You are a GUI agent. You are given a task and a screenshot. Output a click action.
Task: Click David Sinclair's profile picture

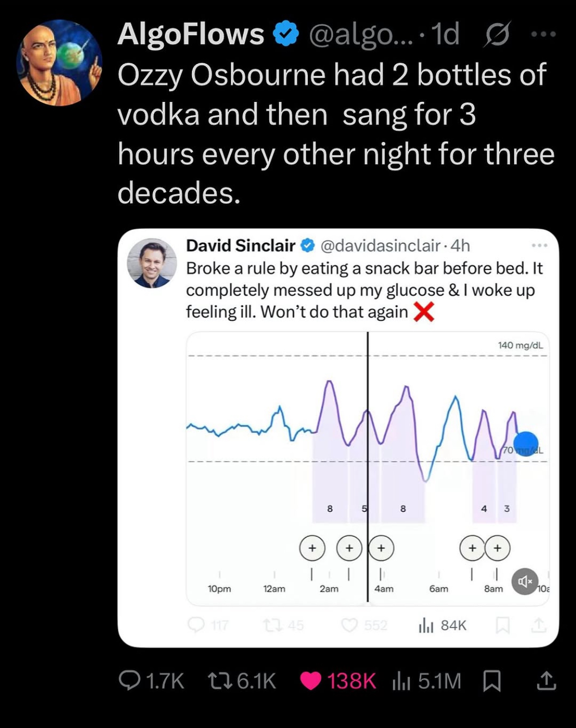pyautogui.click(x=152, y=263)
